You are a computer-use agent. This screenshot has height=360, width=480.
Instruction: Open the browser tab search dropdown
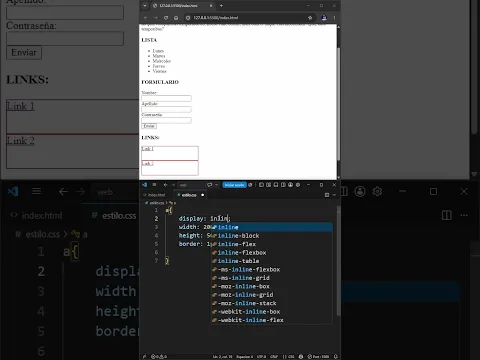(x=145, y=6)
